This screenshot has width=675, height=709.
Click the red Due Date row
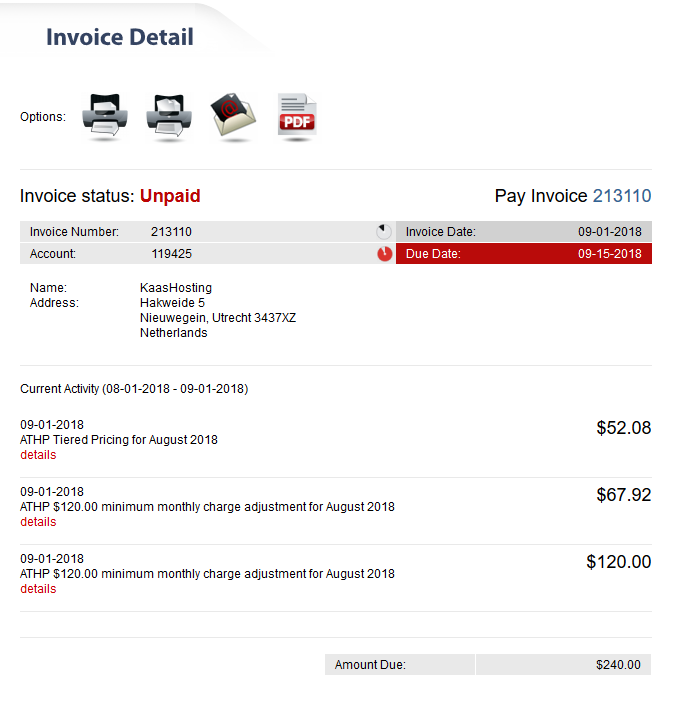[x=523, y=254]
